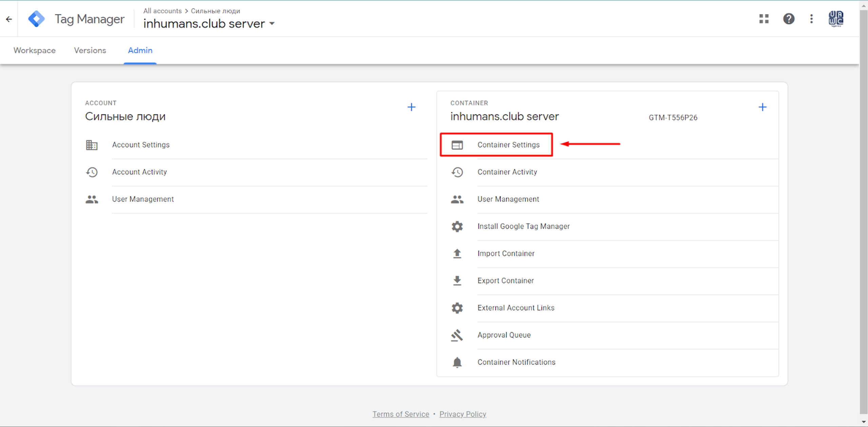
Task: Click the Approval Queue gavel icon
Action: [457, 335]
